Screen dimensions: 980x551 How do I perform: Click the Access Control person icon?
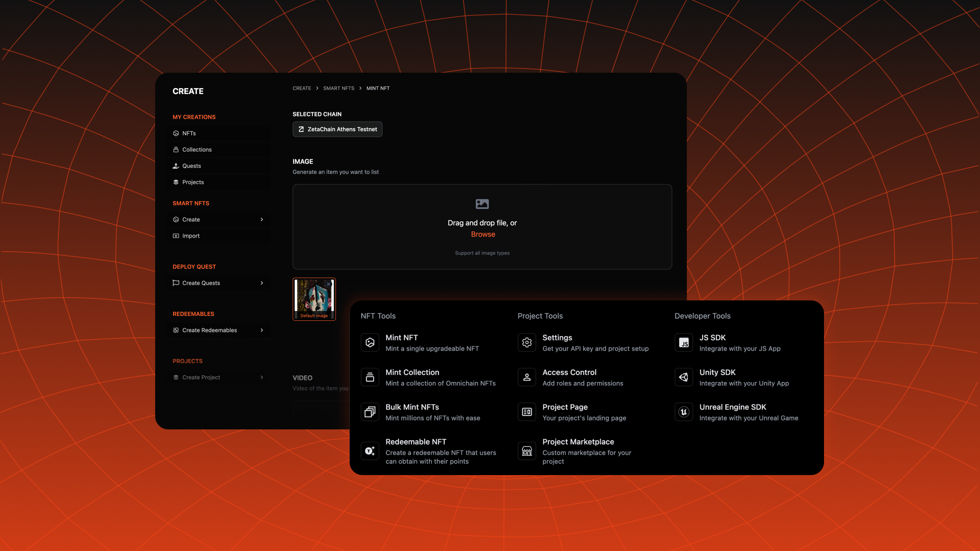tap(527, 377)
